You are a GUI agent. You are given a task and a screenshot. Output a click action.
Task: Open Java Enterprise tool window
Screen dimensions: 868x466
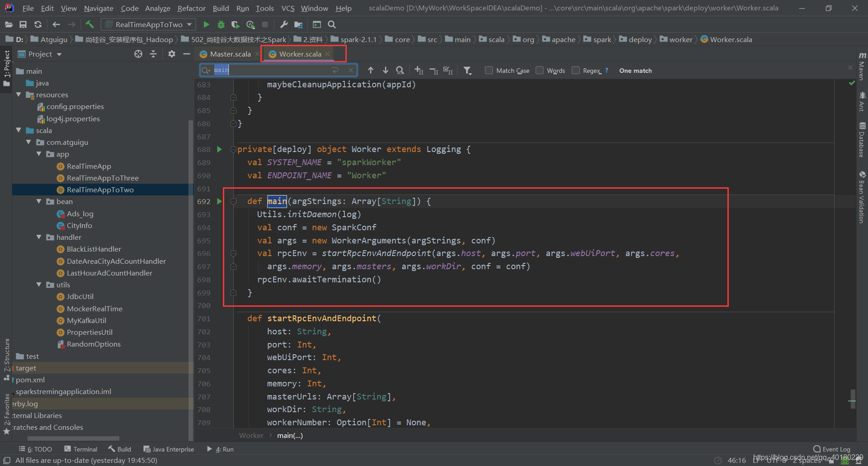169,449
